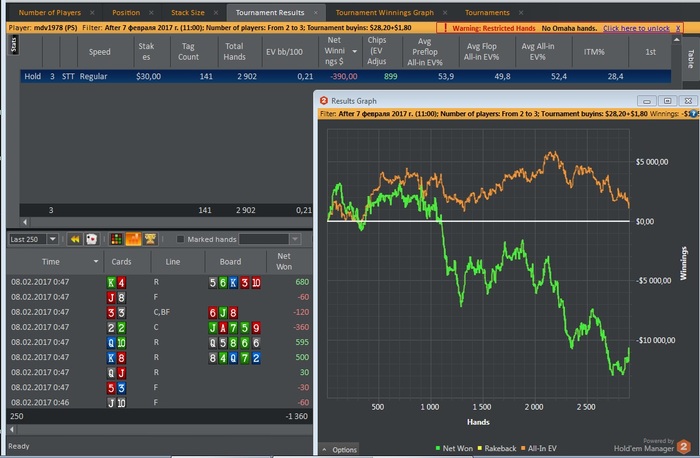Viewport: 700px width, 458px height.
Task: Select the 22 hand that lost 360
Action: [160, 327]
